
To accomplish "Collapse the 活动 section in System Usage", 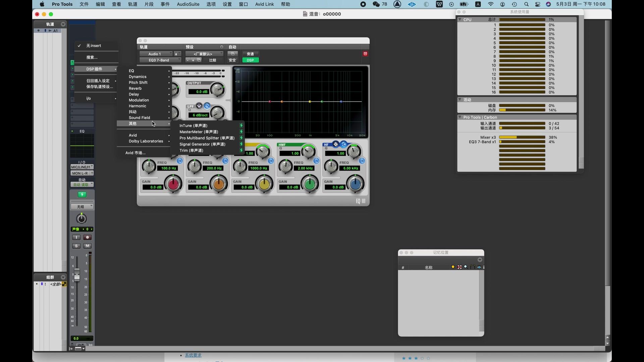I will [460, 100].
